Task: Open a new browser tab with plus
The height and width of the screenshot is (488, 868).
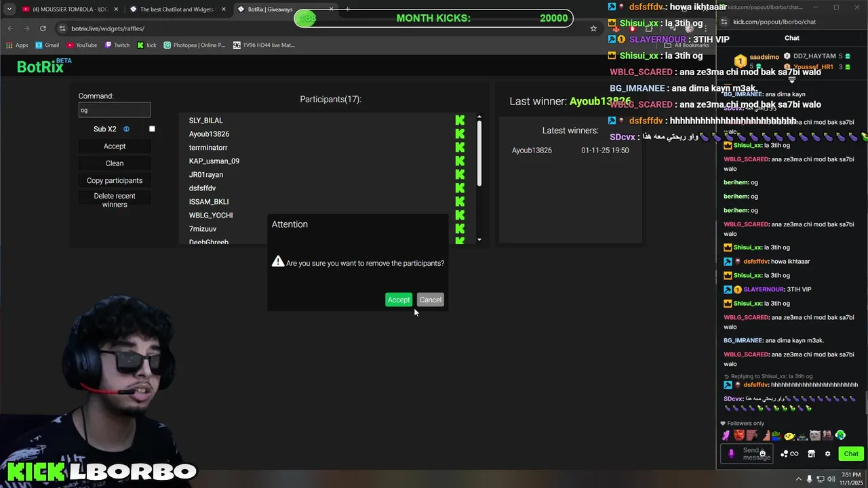Action: [x=347, y=9]
